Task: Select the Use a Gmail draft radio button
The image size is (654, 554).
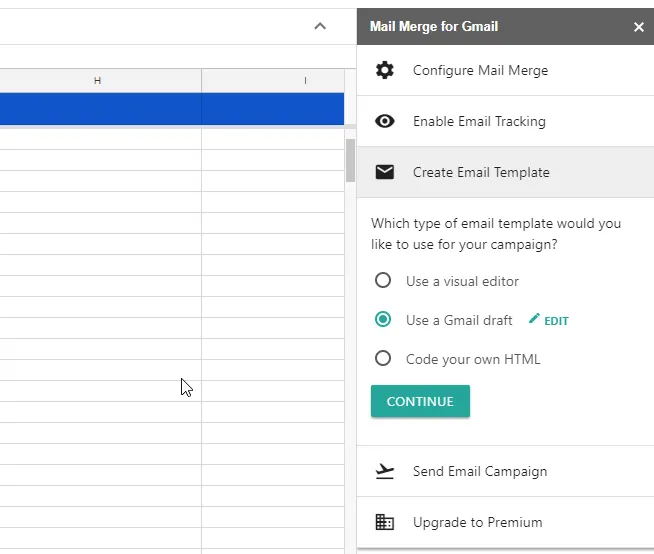Action: pos(383,320)
